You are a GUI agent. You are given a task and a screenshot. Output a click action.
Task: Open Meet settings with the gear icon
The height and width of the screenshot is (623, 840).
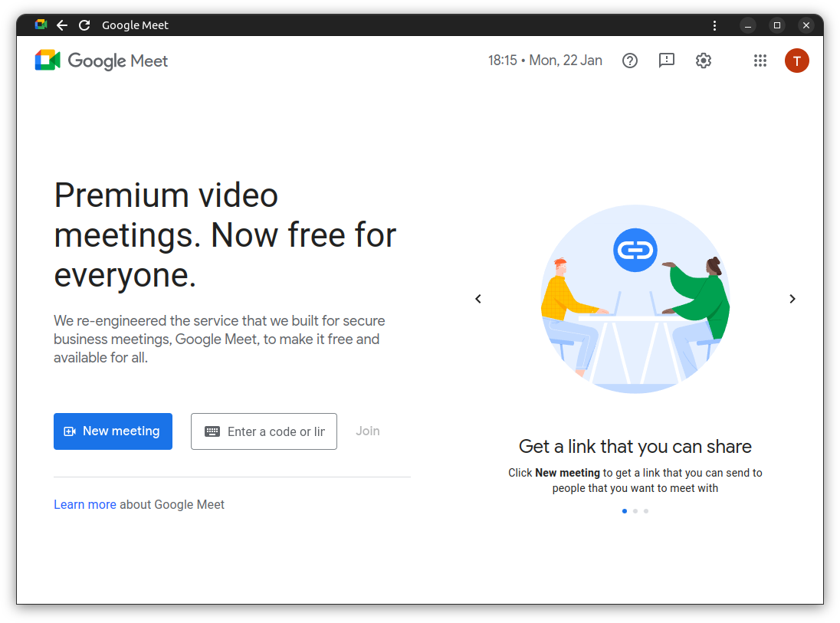pos(703,61)
